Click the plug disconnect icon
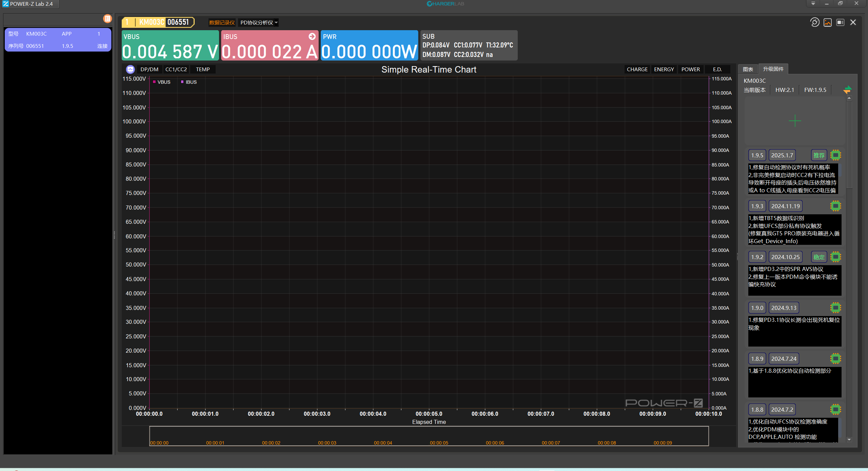 click(x=814, y=22)
